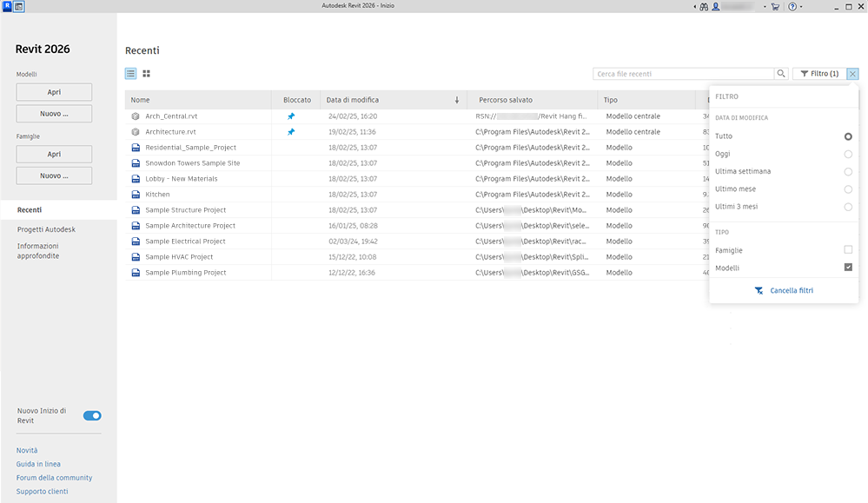
Task: Select the Oggi radio button
Action: pyautogui.click(x=848, y=154)
